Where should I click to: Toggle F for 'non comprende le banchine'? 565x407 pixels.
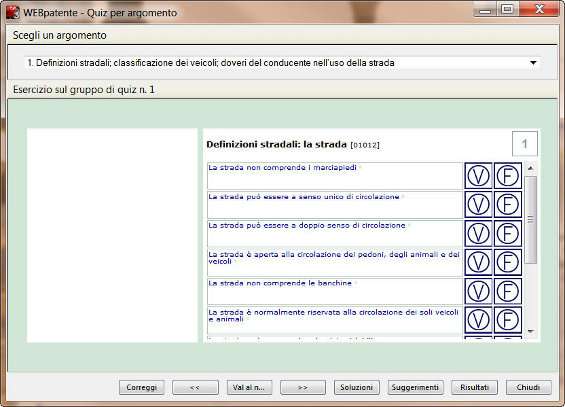[x=507, y=291]
